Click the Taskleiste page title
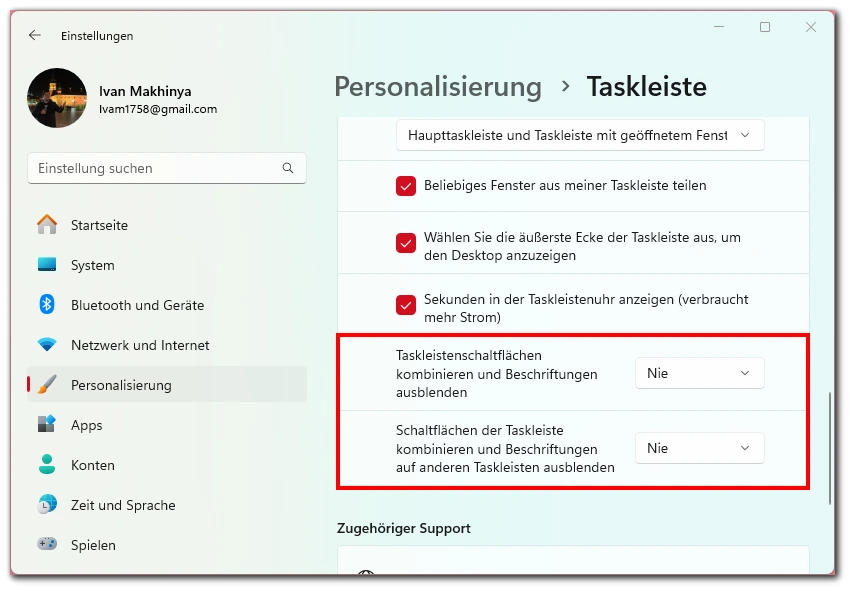 coord(646,87)
